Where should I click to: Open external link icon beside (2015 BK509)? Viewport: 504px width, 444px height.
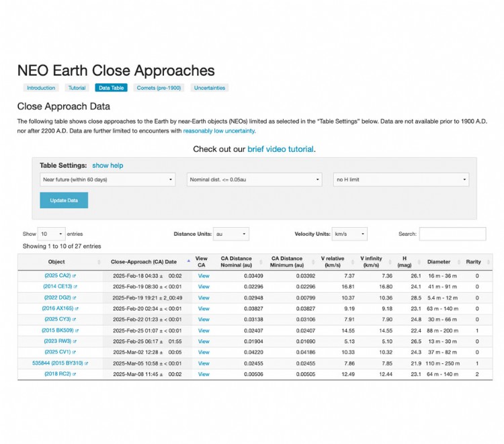pos(77,330)
